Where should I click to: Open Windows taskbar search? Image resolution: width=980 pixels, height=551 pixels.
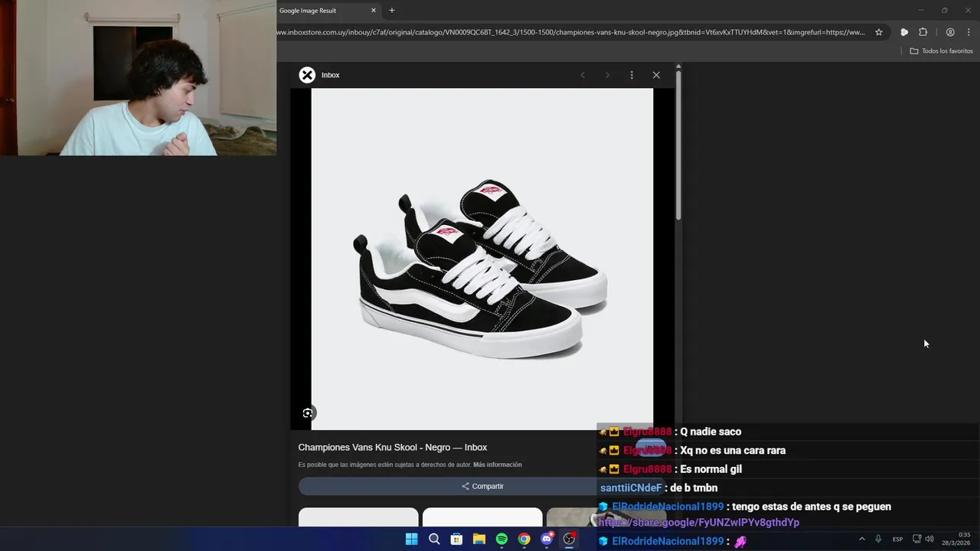(x=434, y=540)
